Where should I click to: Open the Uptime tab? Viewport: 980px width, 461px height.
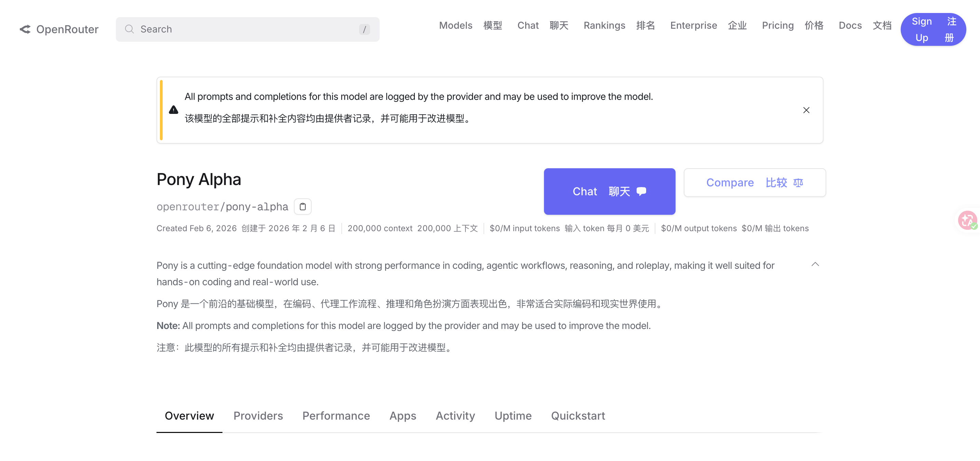(513, 416)
